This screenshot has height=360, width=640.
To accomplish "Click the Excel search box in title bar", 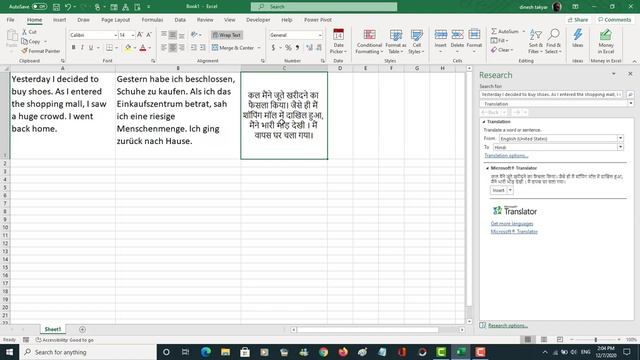I will coord(324,7).
